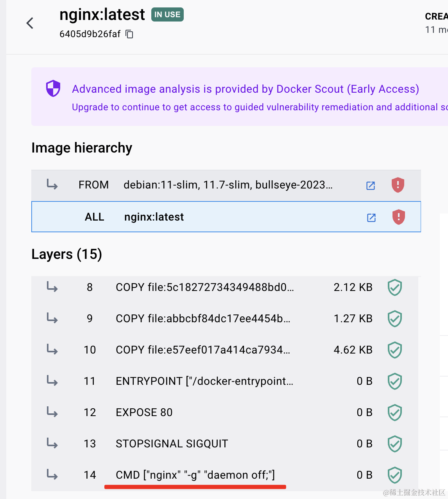
Task: Click green shield for layer 8
Action: [394, 287]
